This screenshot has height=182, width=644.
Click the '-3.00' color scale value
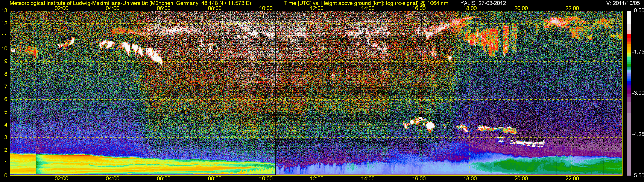[638, 93]
